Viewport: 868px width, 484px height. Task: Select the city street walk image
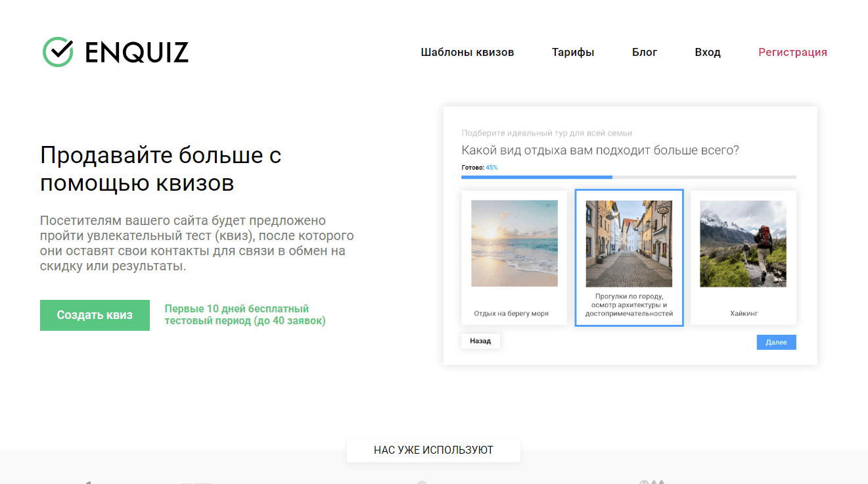point(629,243)
